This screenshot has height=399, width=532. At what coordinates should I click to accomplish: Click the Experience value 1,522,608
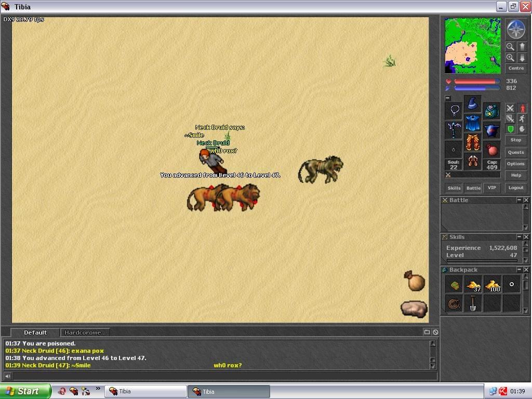pyautogui.click(x=503, y=248)
